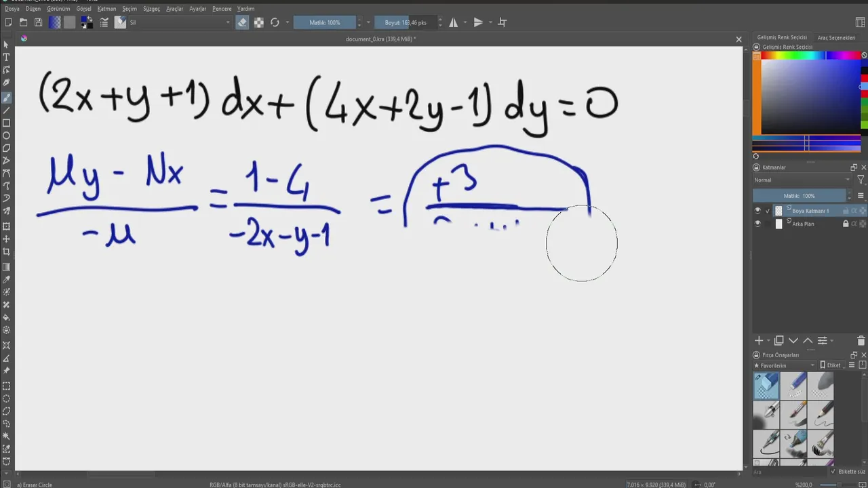Viewport: 868px width, 488px height.
Task: Click the wrap-around mode icon
Action: coord(502,22)
